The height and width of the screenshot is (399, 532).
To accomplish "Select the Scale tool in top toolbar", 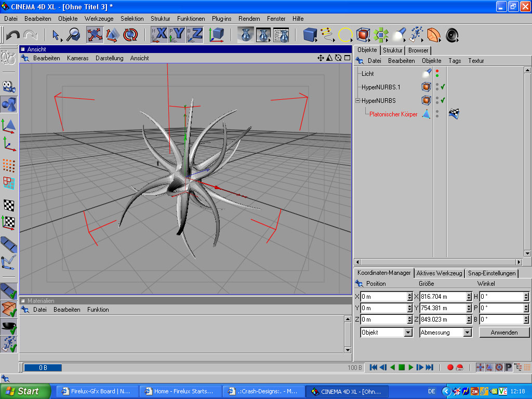I will [112, 35].
